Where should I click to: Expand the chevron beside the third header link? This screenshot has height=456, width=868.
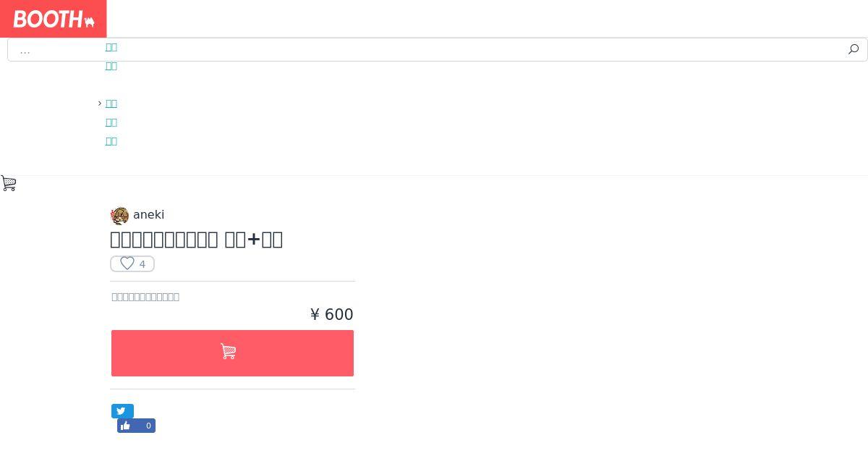100,104
